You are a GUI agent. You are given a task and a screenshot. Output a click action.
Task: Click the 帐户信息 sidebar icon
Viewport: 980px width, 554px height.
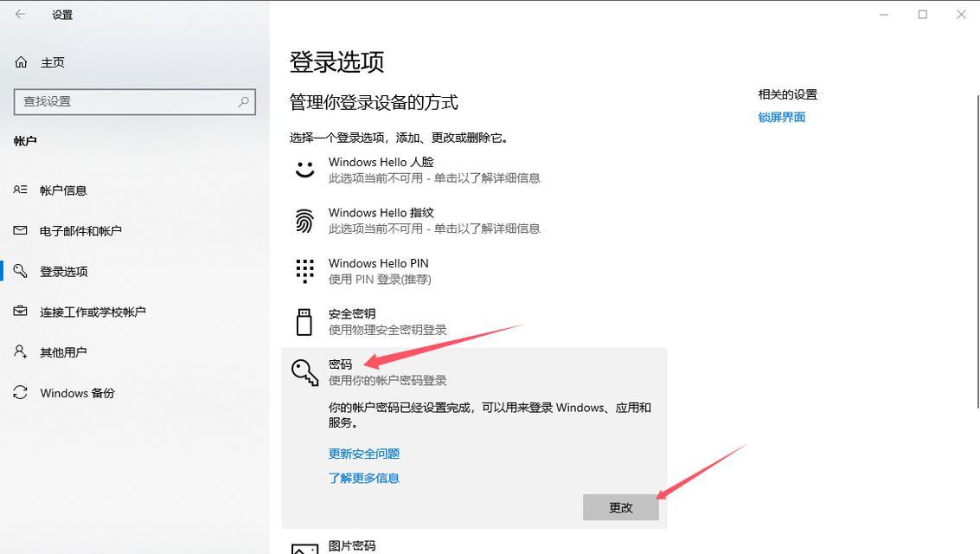[21, 190]
